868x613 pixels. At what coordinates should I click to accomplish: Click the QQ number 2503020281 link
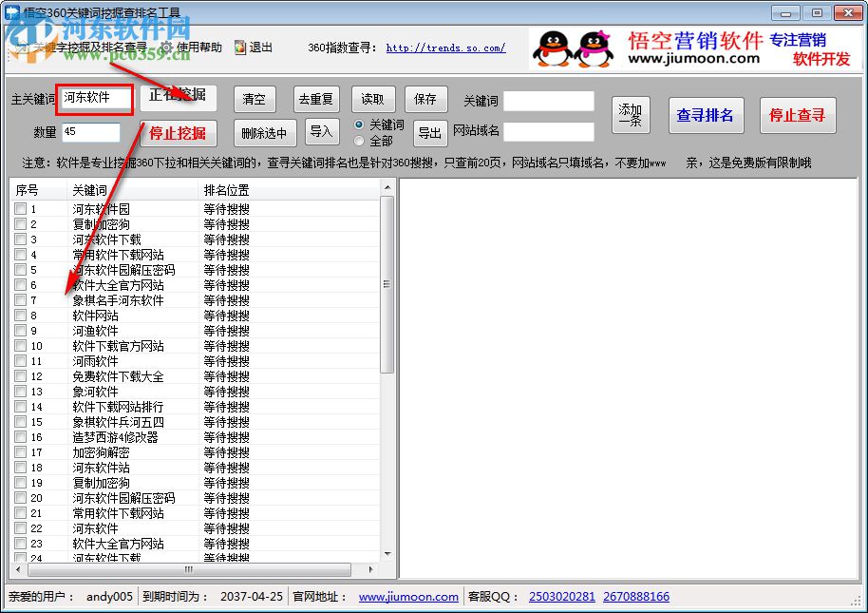(562, 597)
